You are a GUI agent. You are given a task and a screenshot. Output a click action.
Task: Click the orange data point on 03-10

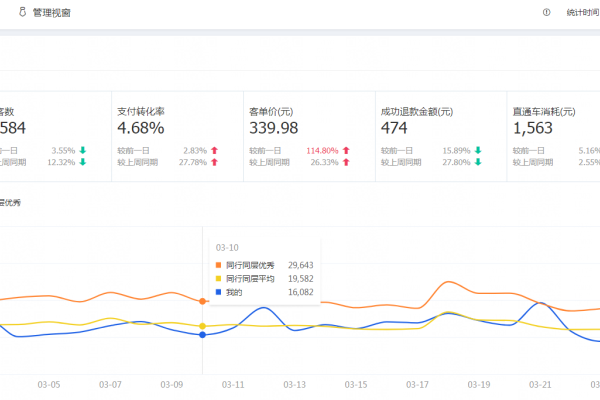[203, 301]
